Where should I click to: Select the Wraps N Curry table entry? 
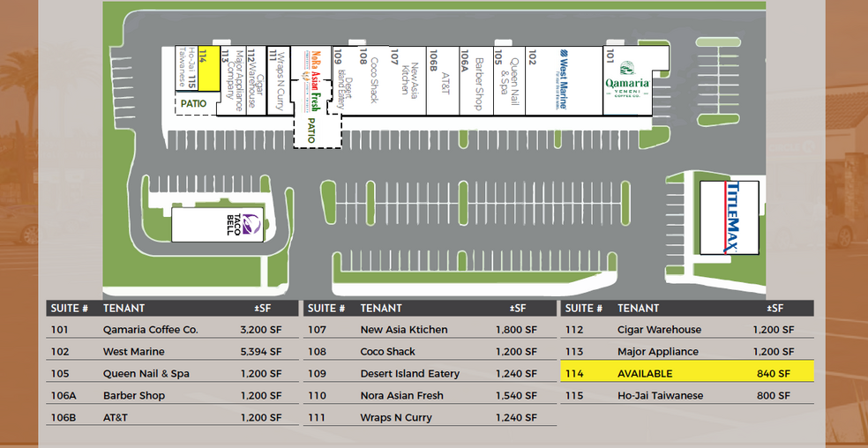coord(396,417)
